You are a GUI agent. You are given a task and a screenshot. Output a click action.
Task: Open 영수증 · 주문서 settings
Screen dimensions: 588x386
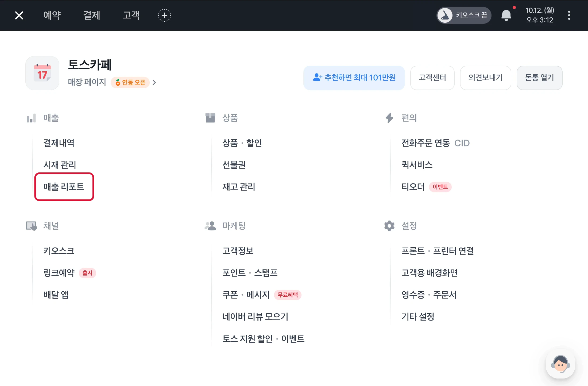pyautogui.click(x=429, y=295)
